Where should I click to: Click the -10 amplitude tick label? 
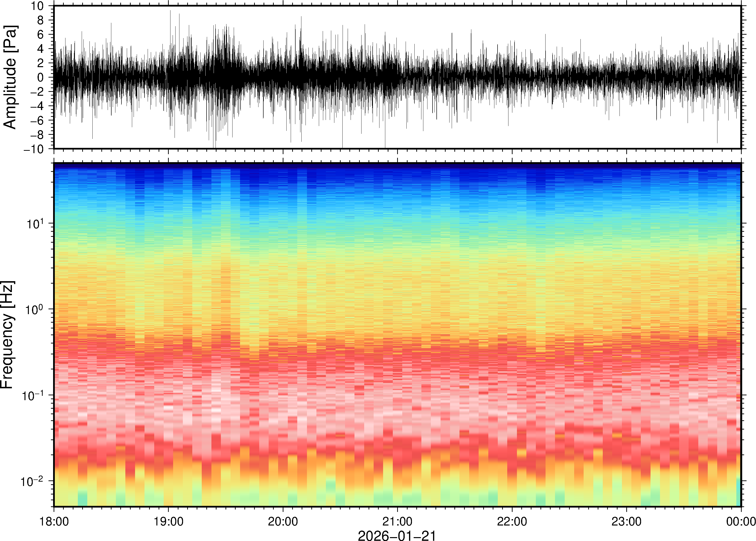click(34, 149)
